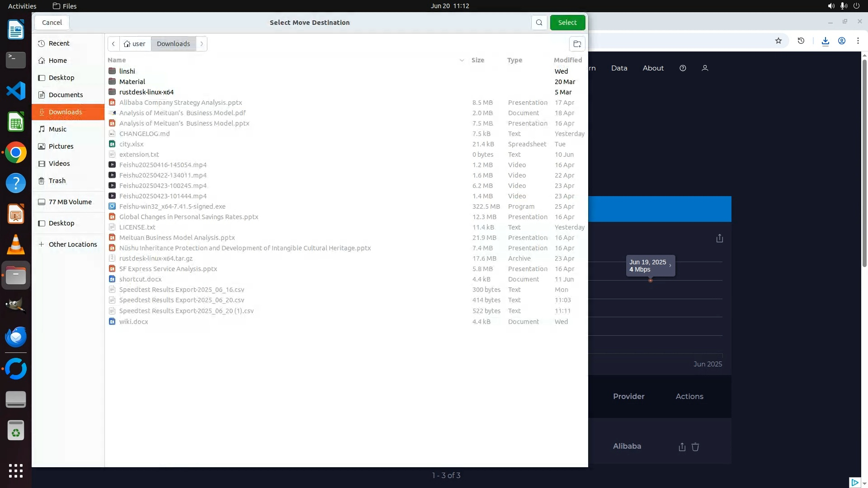
Task: Click the browser history clock icon
Action: (x=801, y=41)
